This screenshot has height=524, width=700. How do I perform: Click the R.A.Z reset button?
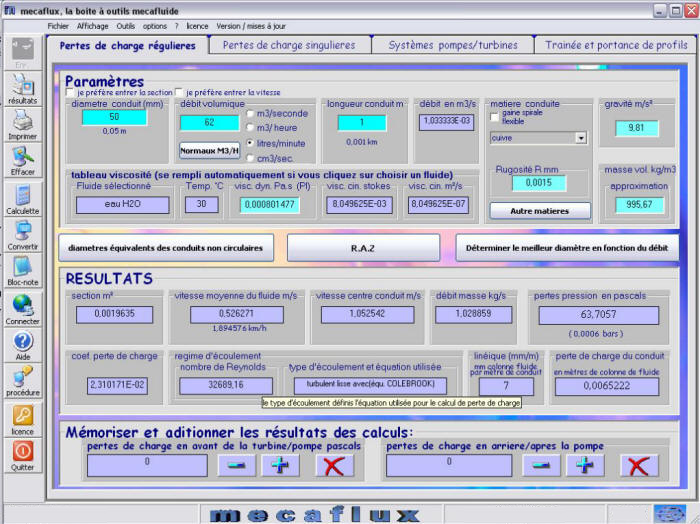point(363,248)
